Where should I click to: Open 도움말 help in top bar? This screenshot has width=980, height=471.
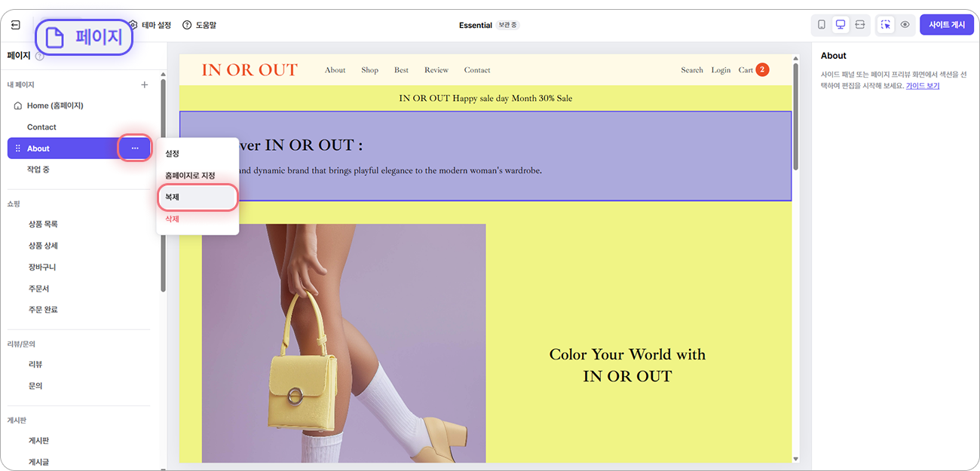(x=200, y=25)
